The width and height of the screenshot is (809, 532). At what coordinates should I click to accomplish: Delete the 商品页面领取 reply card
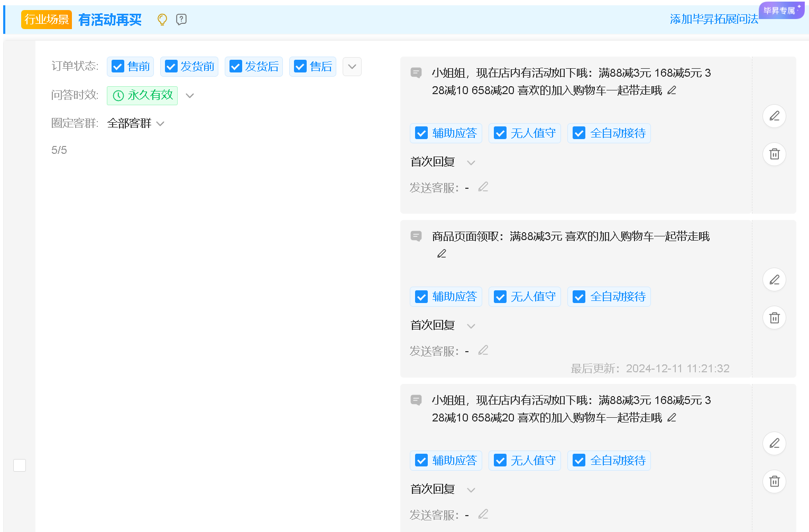(774, 318)
